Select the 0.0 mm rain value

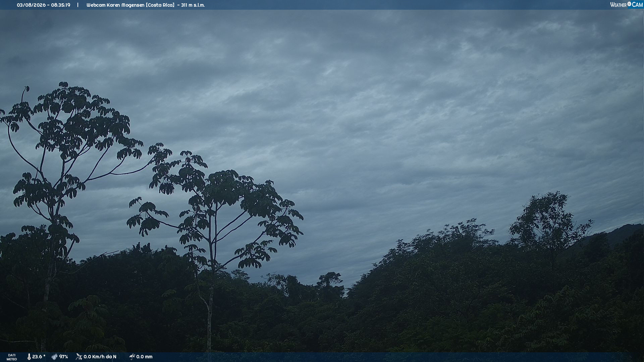point(144,357)
